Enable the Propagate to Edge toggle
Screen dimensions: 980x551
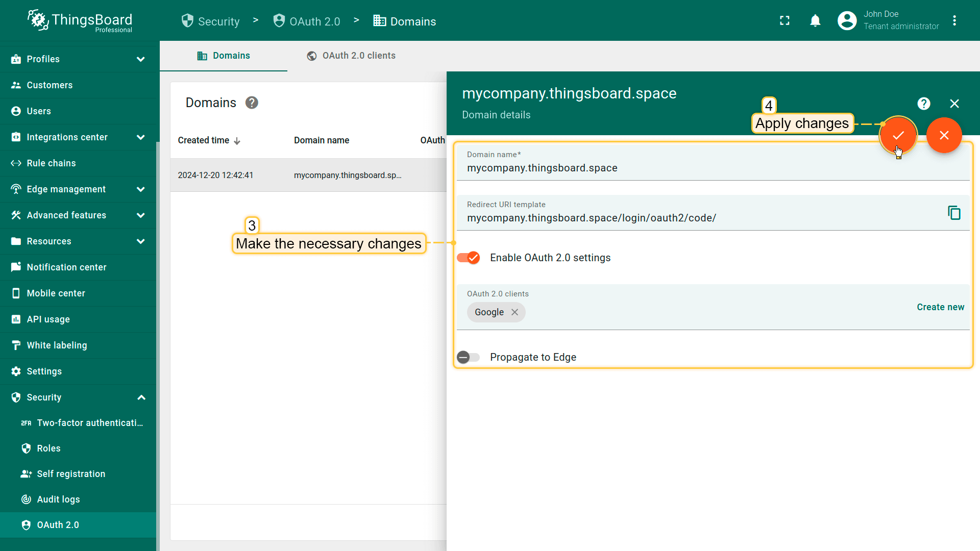(469, 357)
